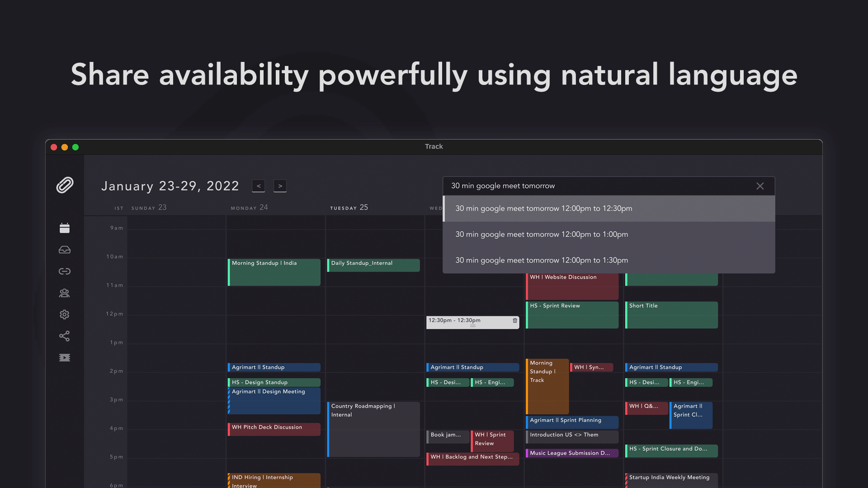Delete the 12:30pm time slot via trash icon

(514, 320)
